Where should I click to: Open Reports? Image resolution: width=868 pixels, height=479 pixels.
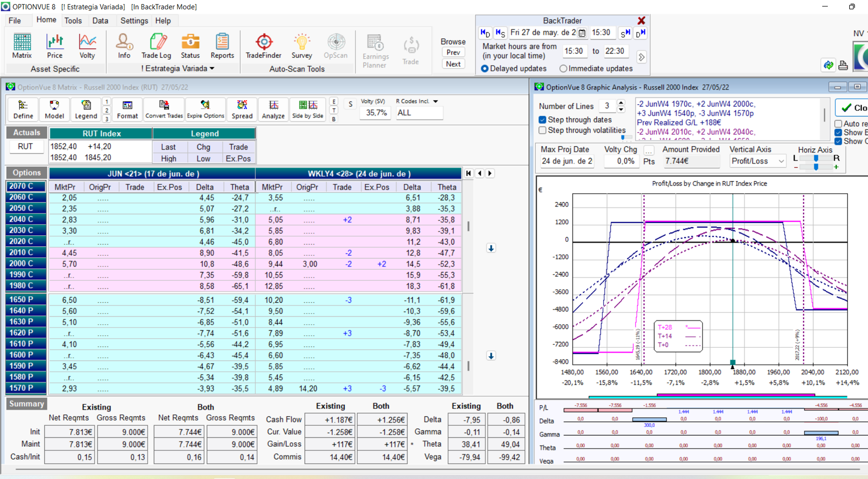(222, 46)
